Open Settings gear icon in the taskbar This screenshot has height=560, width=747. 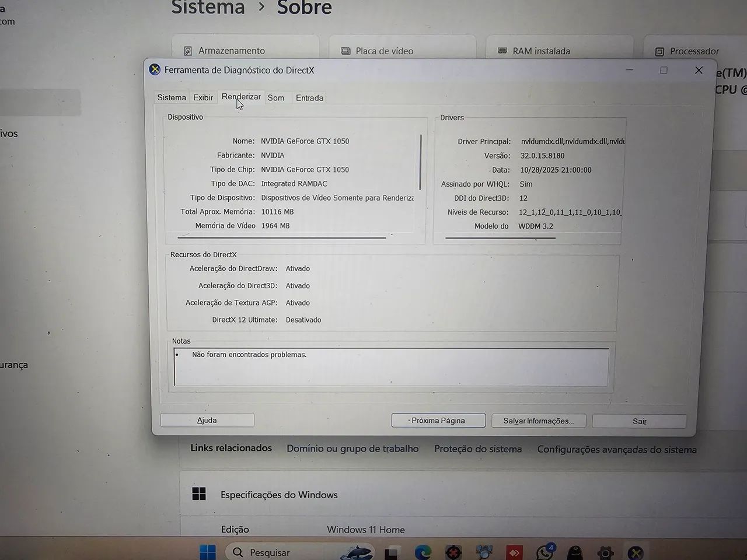(605, 552)
